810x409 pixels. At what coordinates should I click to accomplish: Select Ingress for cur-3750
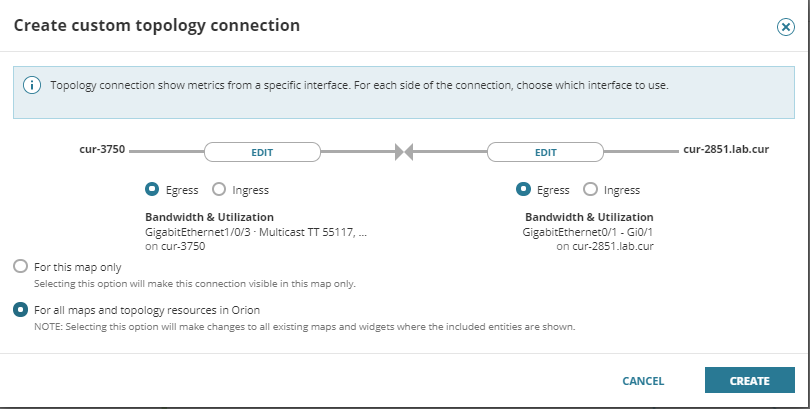click(x=222, y=190)
